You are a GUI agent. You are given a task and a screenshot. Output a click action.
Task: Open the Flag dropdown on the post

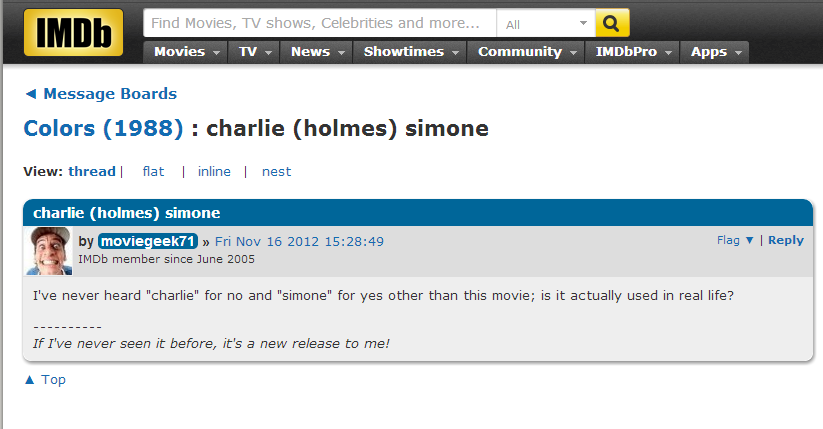[735, 240]
